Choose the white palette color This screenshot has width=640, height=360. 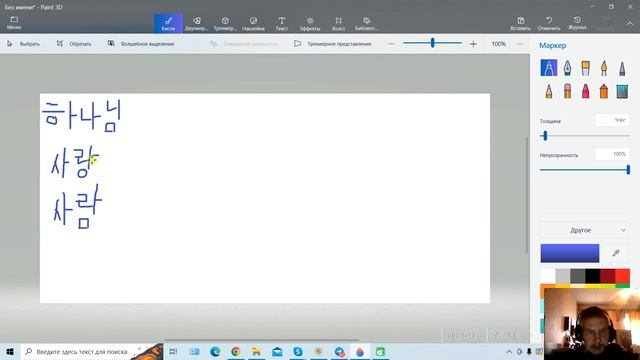point(548,276)
